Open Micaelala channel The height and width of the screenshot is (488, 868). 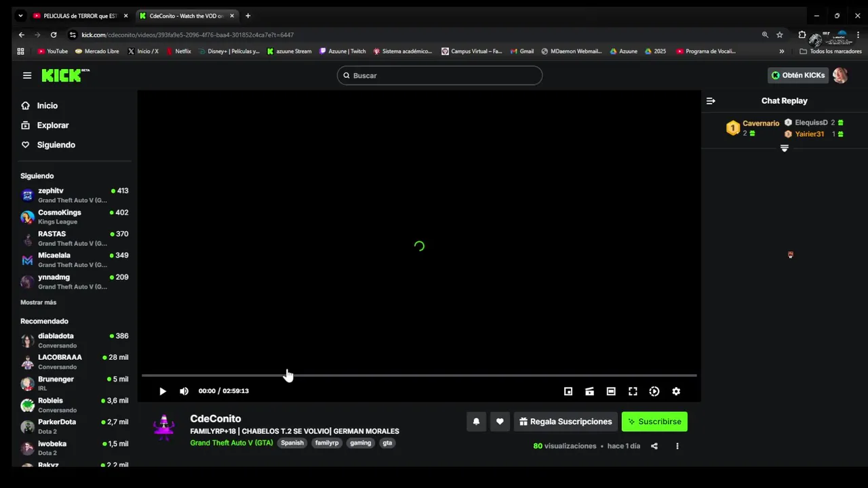[x=75, y=260]
